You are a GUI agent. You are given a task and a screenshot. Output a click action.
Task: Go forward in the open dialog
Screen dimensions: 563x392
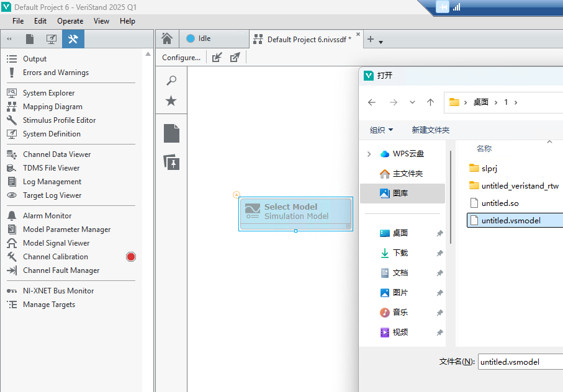pyautogui.click(x=394, y=102)
